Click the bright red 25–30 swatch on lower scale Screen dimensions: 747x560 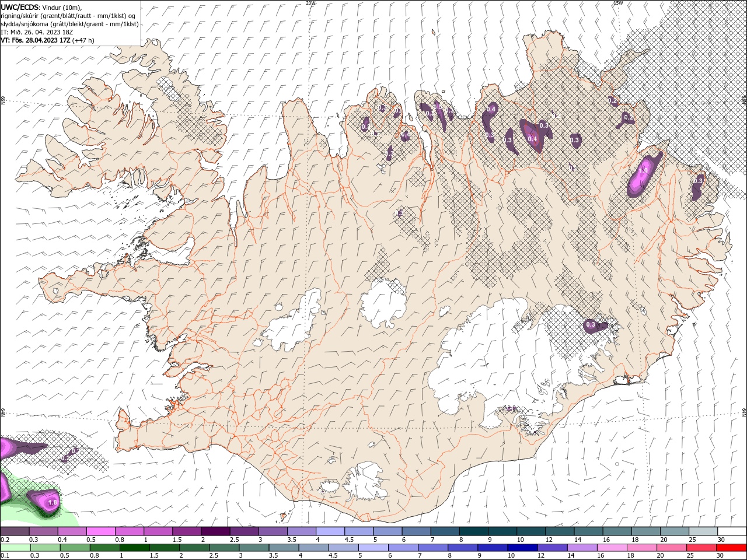[x=731, y=548]
